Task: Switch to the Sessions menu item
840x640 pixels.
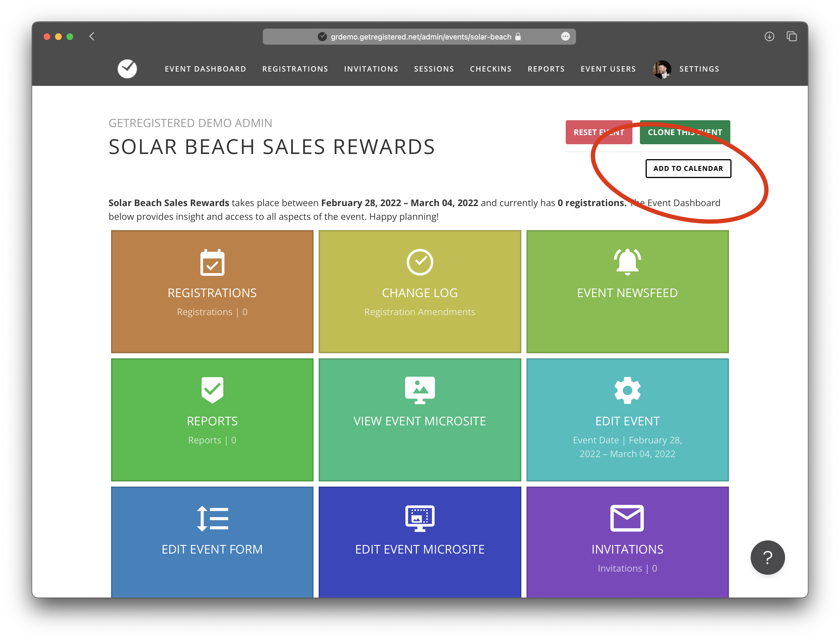Action: coord(434,69)
